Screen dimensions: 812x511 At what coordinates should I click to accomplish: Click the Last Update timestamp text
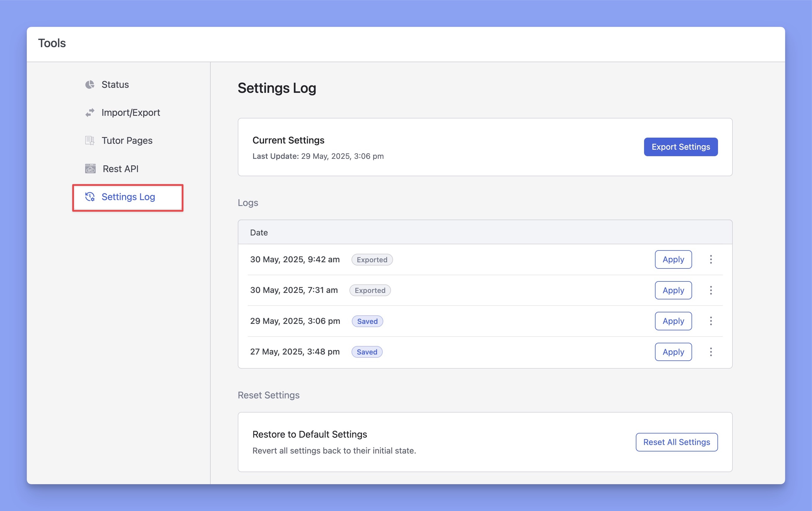[318, 156]
